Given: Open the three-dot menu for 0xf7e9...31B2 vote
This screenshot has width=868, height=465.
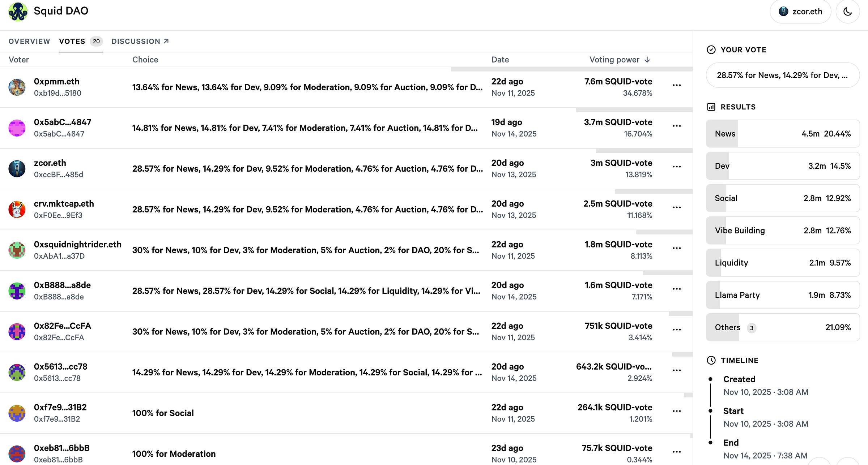Looking at the screenshot, I should pyautogui.click(x=676, y=411).
